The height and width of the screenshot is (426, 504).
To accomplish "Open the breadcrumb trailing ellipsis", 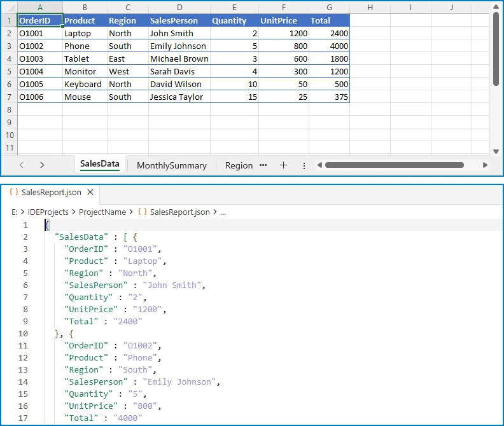I will click(x=223, y=212).
